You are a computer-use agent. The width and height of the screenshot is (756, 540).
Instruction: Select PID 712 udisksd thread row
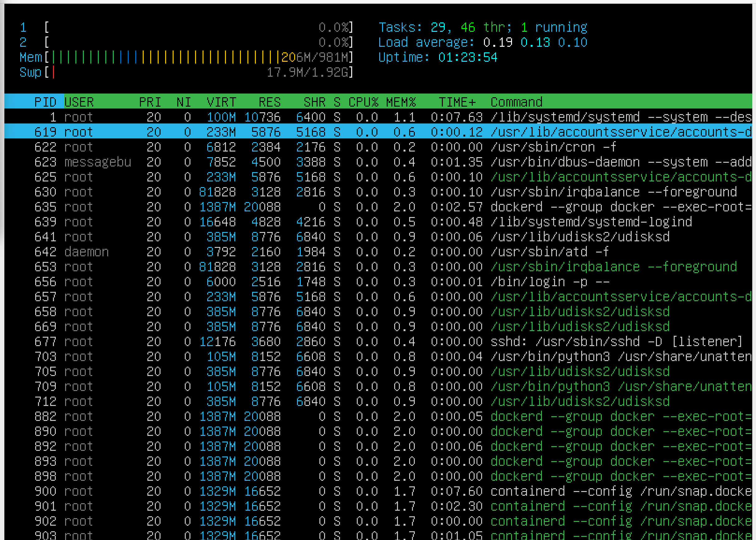point(378,401)
